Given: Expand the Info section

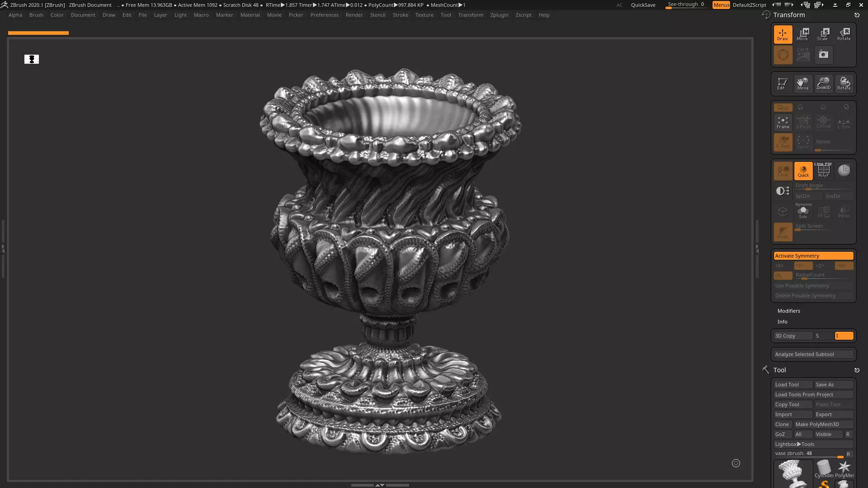Looking at the screenshot, I should point(782,322).
